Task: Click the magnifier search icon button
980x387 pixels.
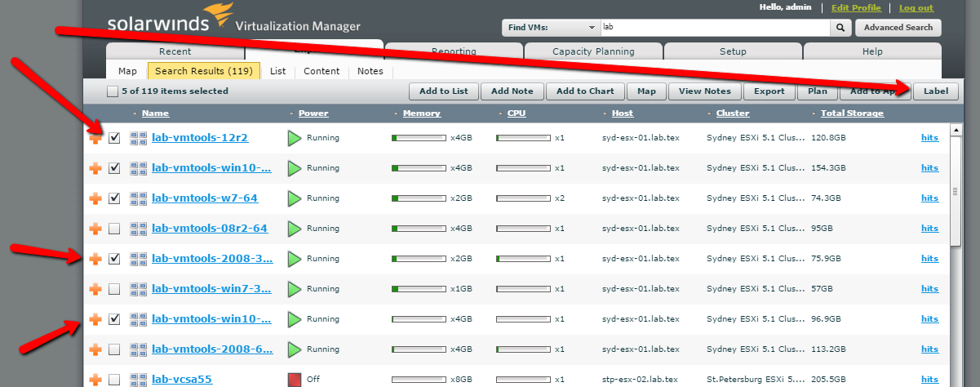Action: [840, 27]
